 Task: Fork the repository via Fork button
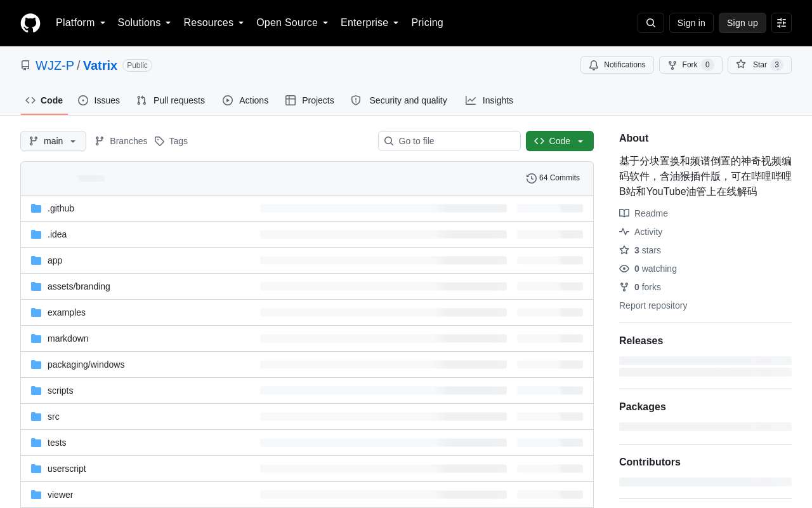coord(690,65)
